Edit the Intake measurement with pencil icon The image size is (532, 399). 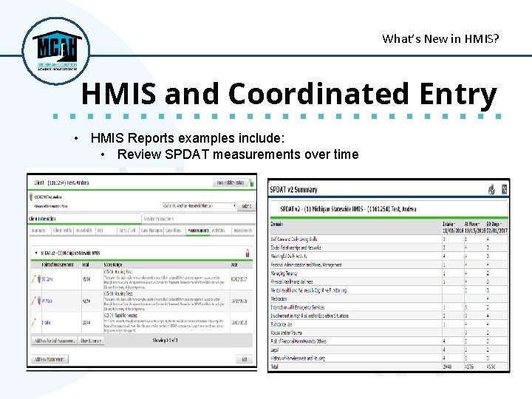click(x=33, y=322)
